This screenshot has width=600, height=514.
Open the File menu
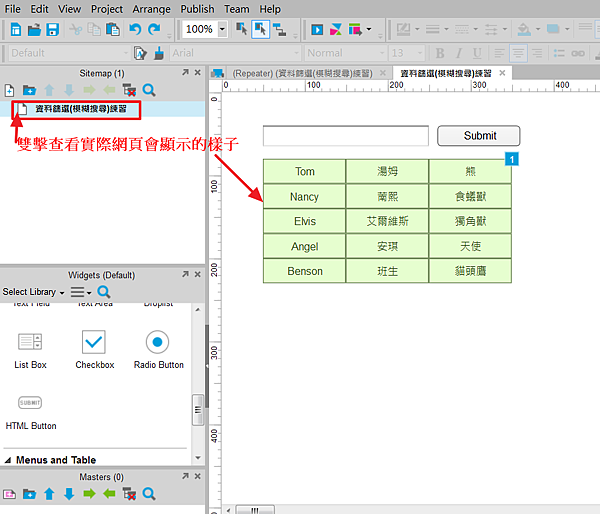[13, 9]
